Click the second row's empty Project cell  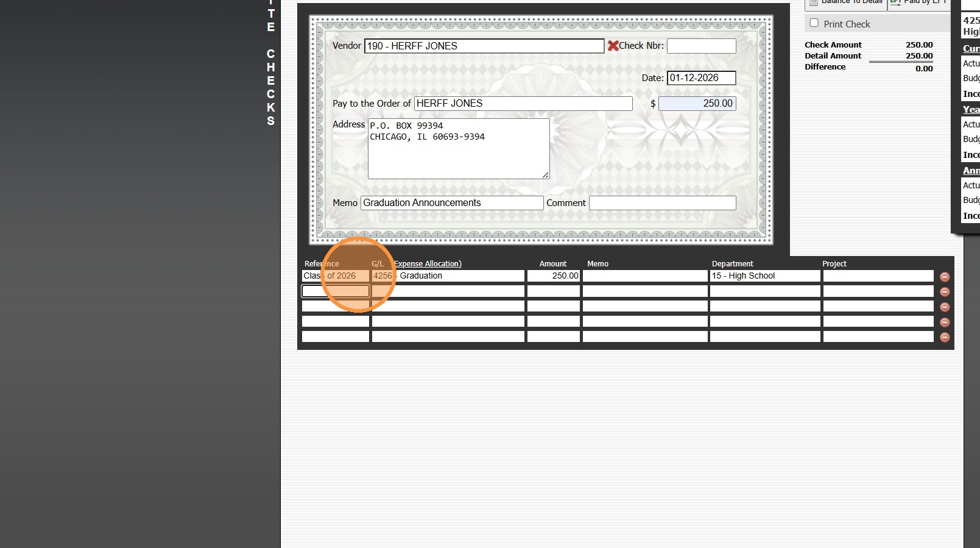tap(878, 291)
